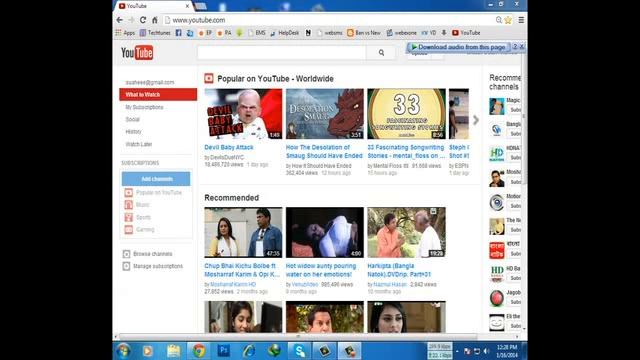640x360 pixels.
Task: Click Mosharraf Karim HD channel link
Action: [233, 284]
